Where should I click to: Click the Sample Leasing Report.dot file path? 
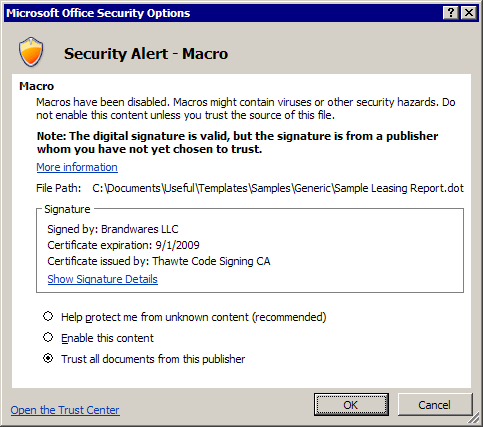(278, 188)
